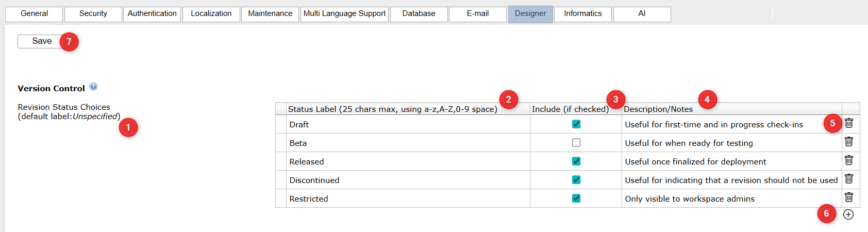The height and width of the screenshot is (232, 868).
Task: Toggle the Released include checkbox
Action: click(576, 161)
